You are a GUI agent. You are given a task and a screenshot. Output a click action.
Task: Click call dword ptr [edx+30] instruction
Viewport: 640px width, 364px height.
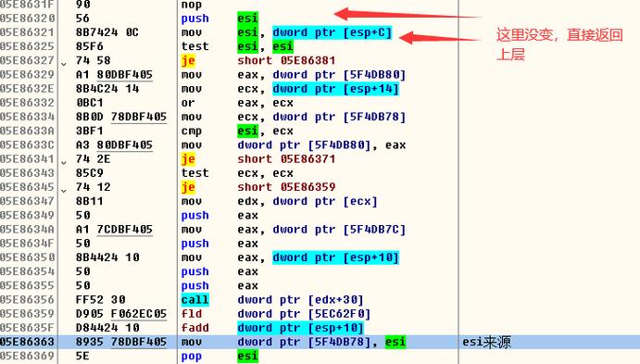272,300
